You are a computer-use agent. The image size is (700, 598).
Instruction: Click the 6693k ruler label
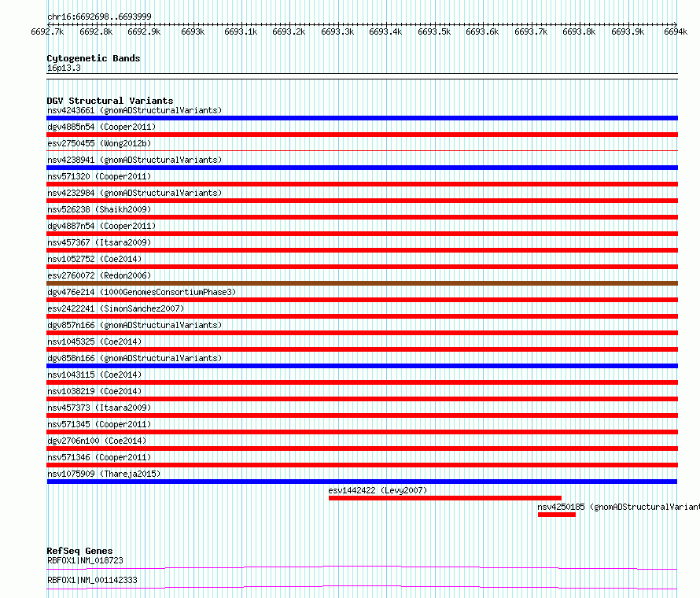click(x=193, y=31)
